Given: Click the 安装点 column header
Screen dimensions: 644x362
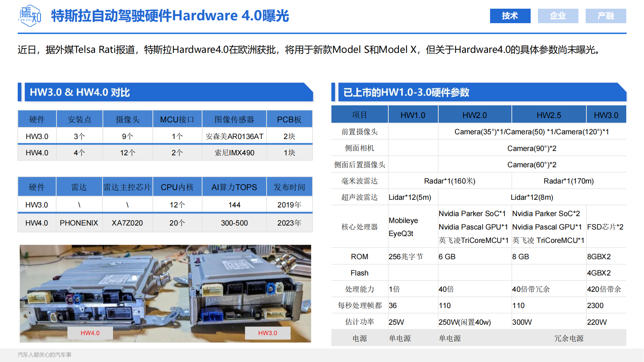Looking at the screenshot, I should (80, 119).
